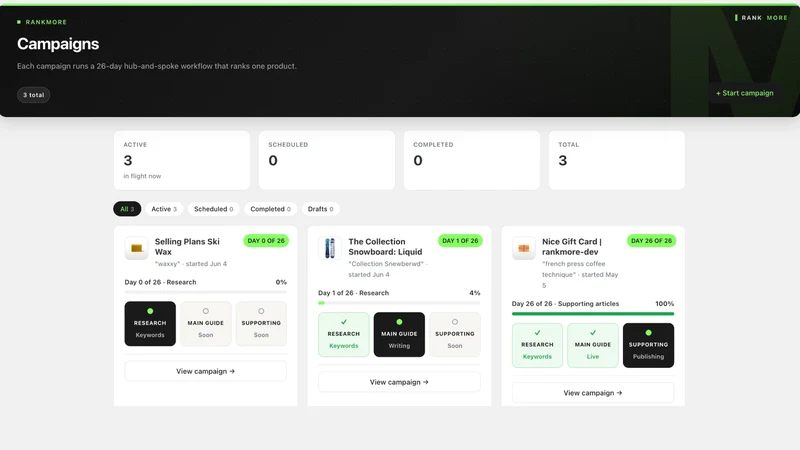Click the Total stat card

[x=616, y=160]
